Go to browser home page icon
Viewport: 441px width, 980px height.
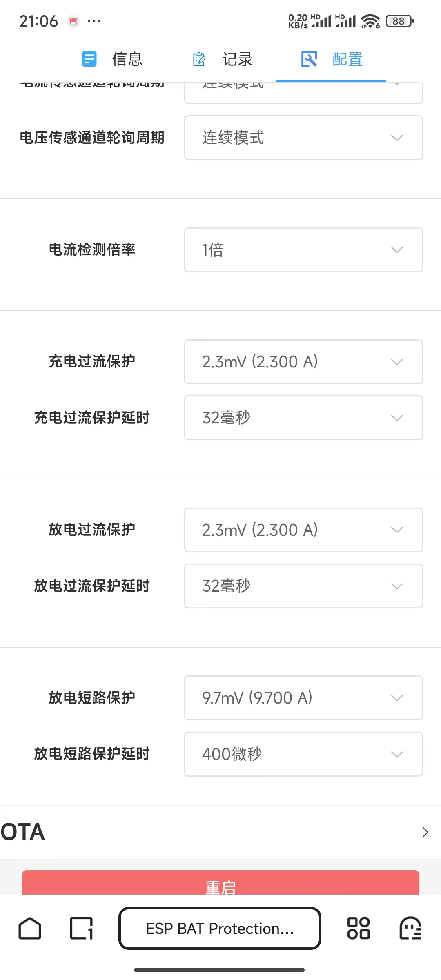click(30, 928)
